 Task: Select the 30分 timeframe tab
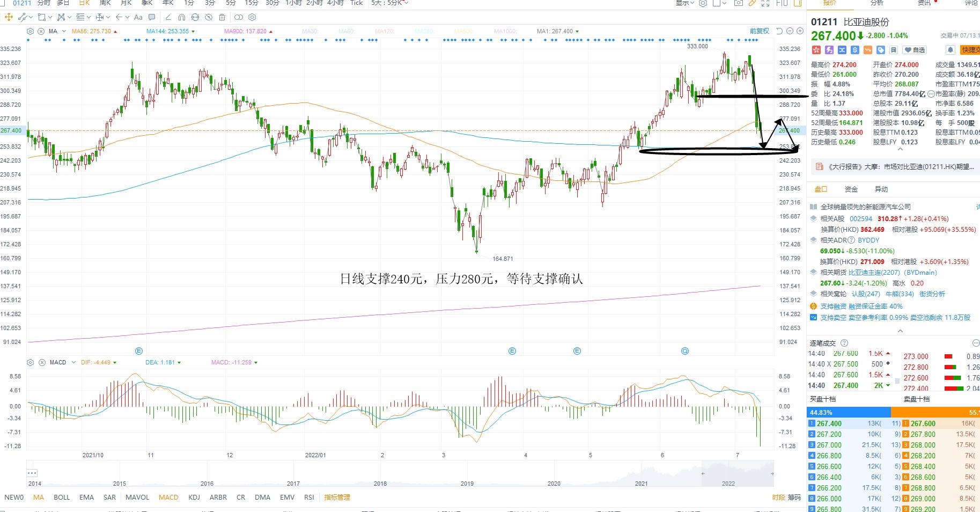[x=272, y=3]
